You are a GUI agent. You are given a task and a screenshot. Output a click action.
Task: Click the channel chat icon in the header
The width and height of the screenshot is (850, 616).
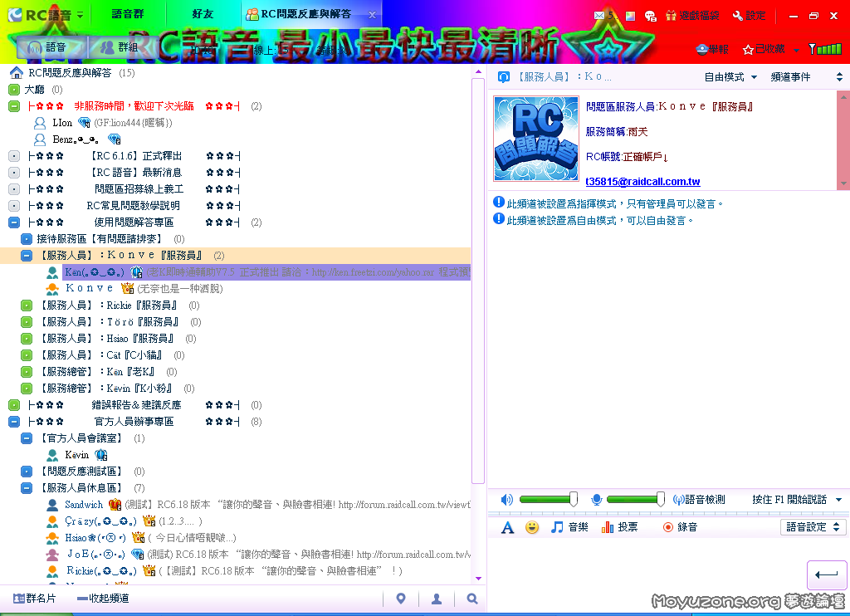(x=504, y=77)
